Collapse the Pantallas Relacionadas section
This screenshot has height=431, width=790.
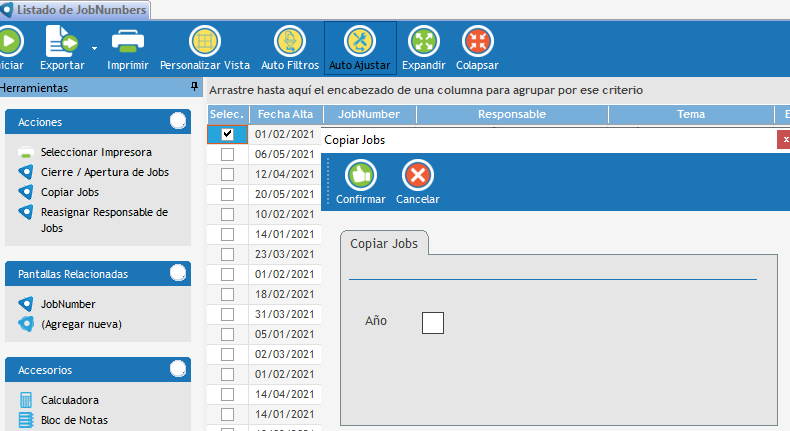(x=178, y=273)
